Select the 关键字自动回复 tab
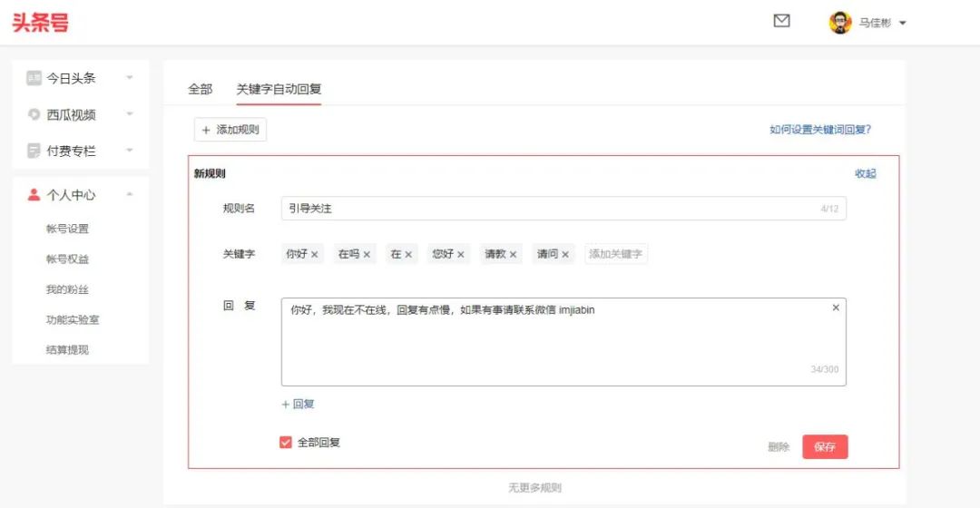The image size is (980, 508). tap(279, 89)
